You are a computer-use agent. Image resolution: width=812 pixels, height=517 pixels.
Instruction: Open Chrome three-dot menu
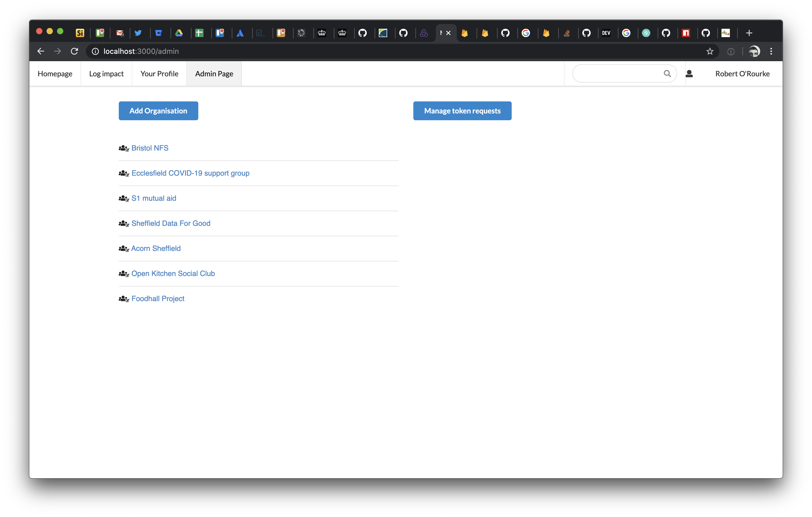[x=771, y=51]
